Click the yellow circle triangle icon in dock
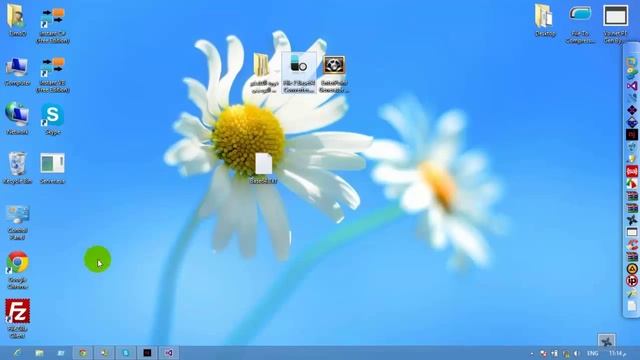 pyautogui.click(x=632, y=269)
